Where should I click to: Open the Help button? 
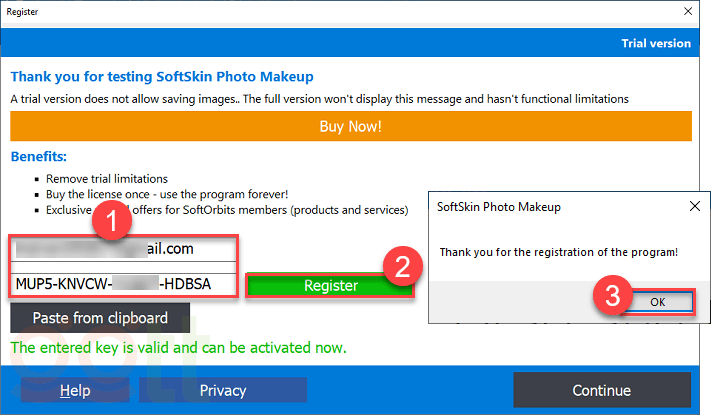pos(75,390)
